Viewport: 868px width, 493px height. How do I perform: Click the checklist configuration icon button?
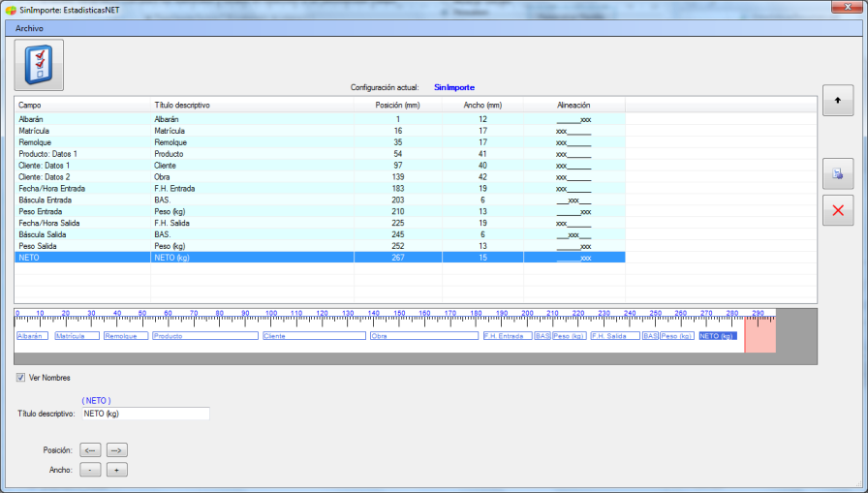39,65
